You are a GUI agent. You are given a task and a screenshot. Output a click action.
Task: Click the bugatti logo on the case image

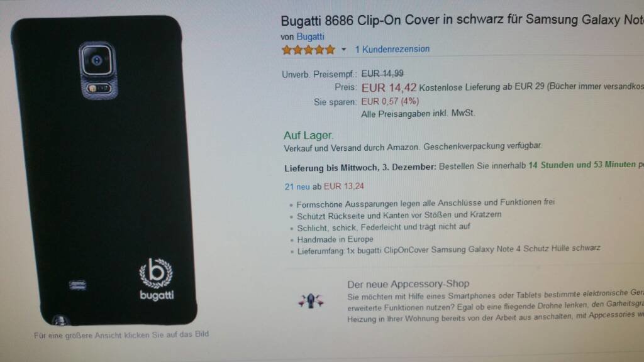point(157,280)
